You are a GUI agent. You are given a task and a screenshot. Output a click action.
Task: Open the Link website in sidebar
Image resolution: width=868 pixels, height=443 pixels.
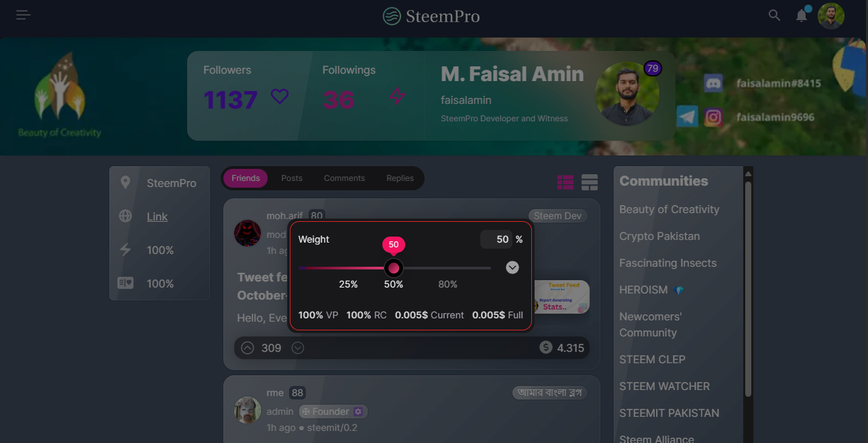click(x=157, y=216)
